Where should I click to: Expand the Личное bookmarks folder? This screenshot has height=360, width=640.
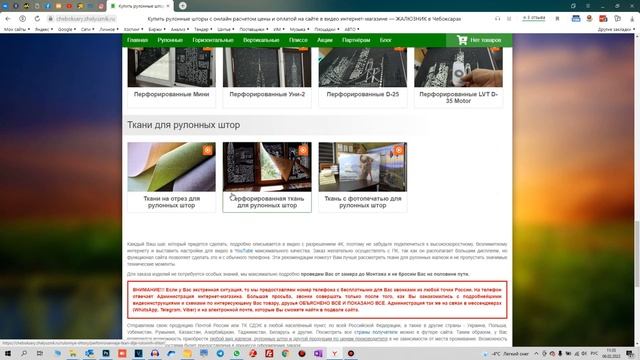point(109,29)
